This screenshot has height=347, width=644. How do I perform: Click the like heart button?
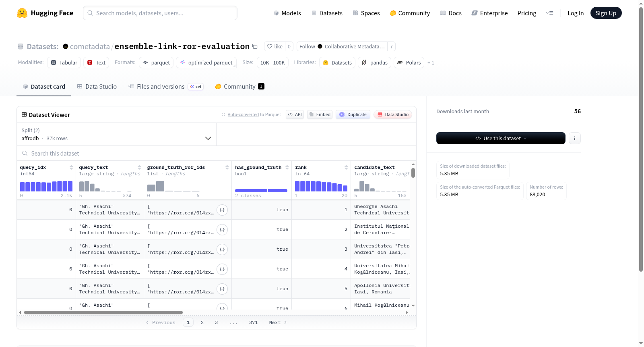tap(275, 46)
